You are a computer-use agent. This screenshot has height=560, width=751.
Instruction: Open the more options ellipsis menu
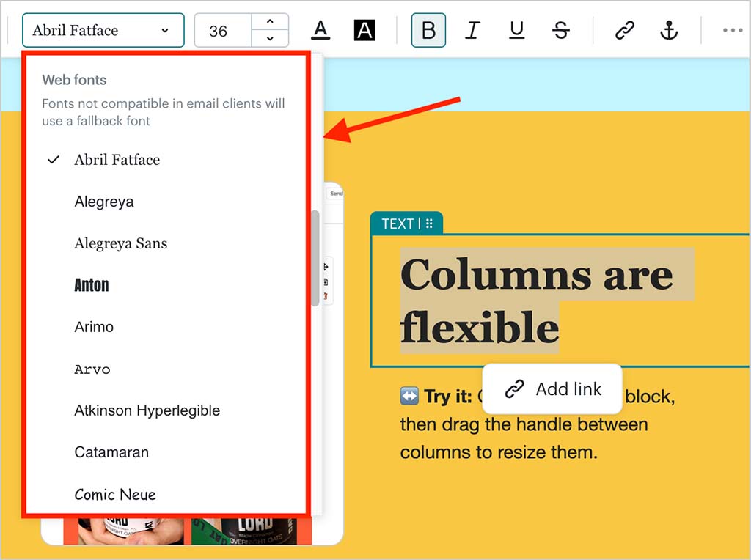click(x=733, y=30)
